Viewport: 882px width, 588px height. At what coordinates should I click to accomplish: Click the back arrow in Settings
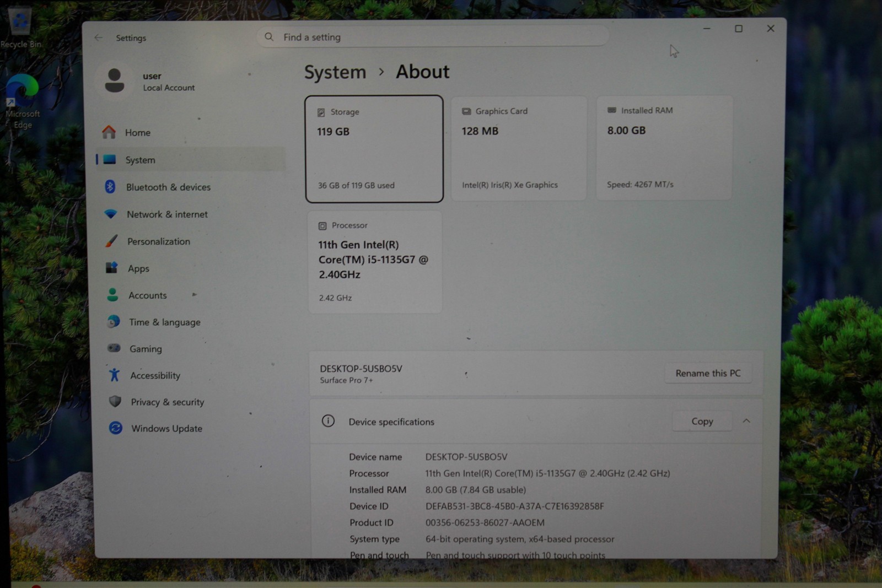tap(99, 37)
